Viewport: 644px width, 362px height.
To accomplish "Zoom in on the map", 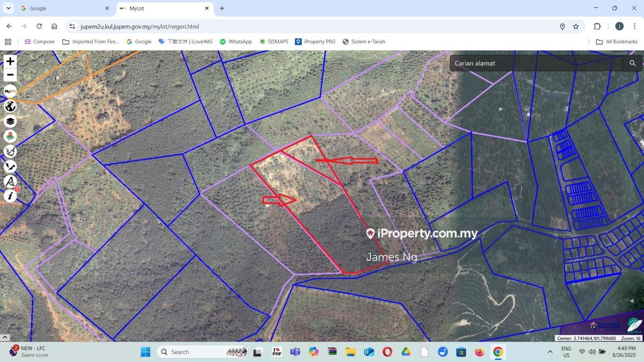I will (x=10, y=61).
